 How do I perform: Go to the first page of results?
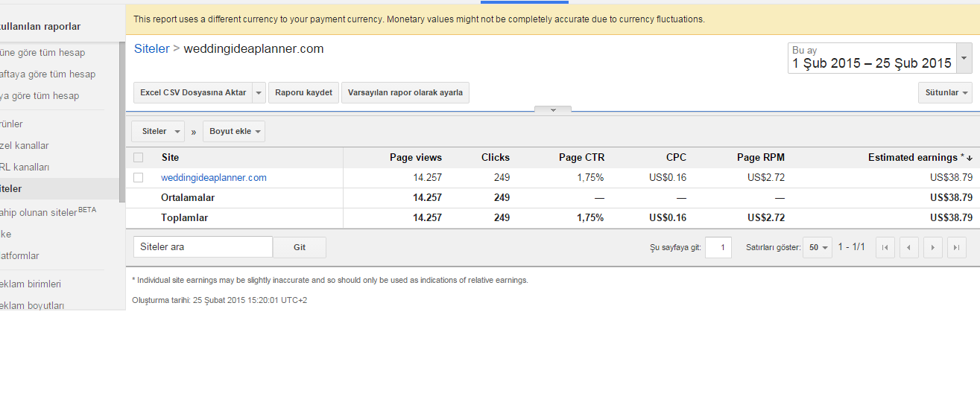tap(885, 247)
